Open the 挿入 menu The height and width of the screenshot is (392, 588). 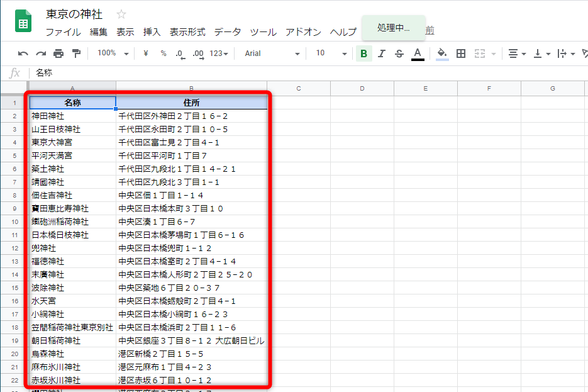(152, 32)
